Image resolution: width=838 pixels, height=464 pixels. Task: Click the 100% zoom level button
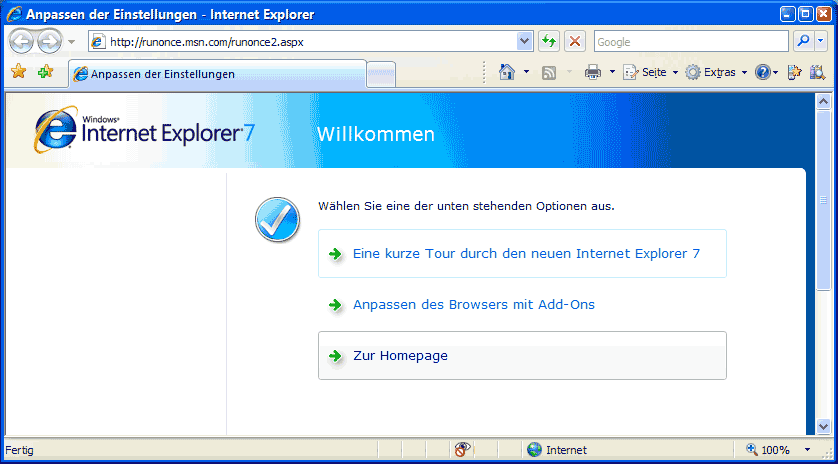click(768, 450)
